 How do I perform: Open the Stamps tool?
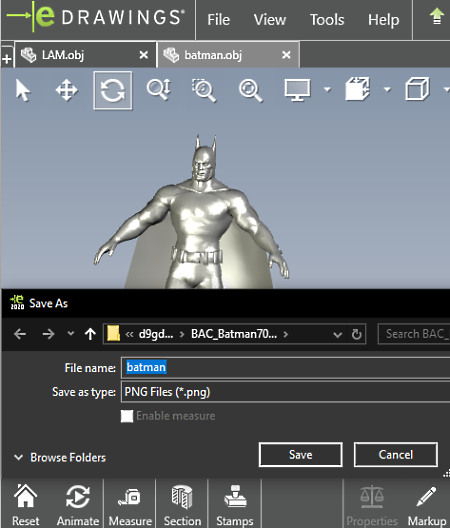click(x=235, y=504)
